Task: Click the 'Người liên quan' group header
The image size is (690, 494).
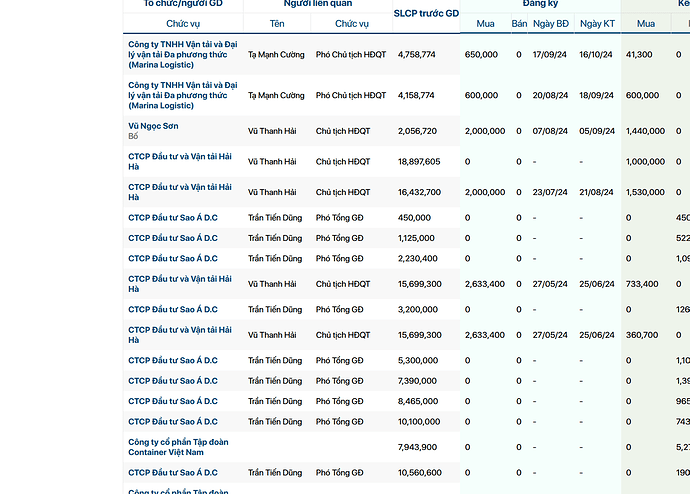Action: tap(318, 4)
